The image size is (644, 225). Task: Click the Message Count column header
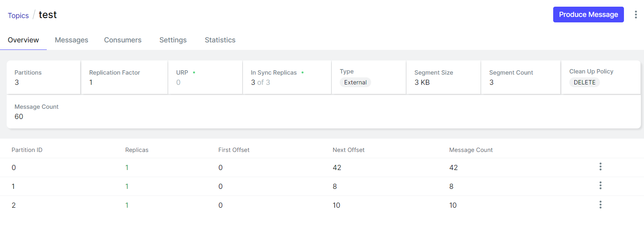[x=471, y=150]
